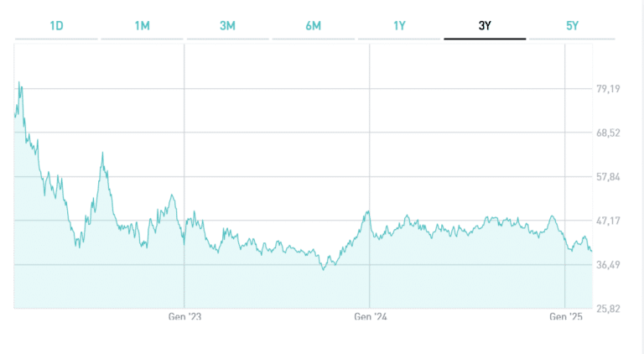The image size is (644, 354).
Task: Click the active 3Y tab
Action: pyautogui.click(x=485, y=26)
